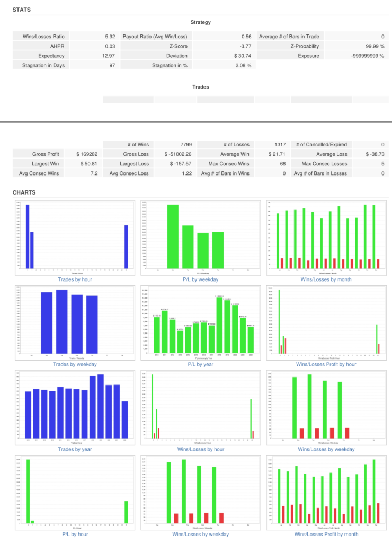Select the Avg Consec Loss value 1.22

187,173
